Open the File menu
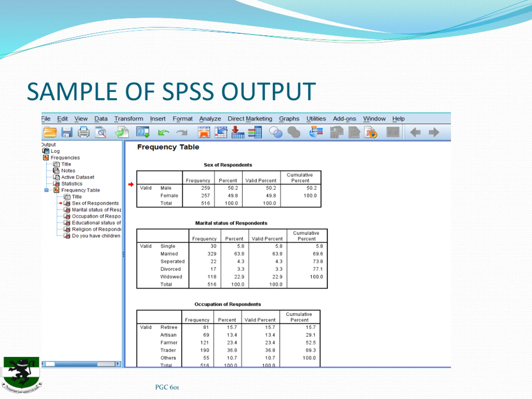The height and width of the screenshot is (399, 532). pos(46,119)
